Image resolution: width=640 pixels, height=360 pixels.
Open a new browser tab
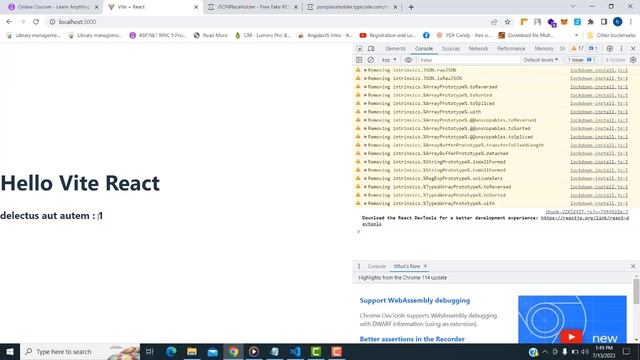[411, 7]
